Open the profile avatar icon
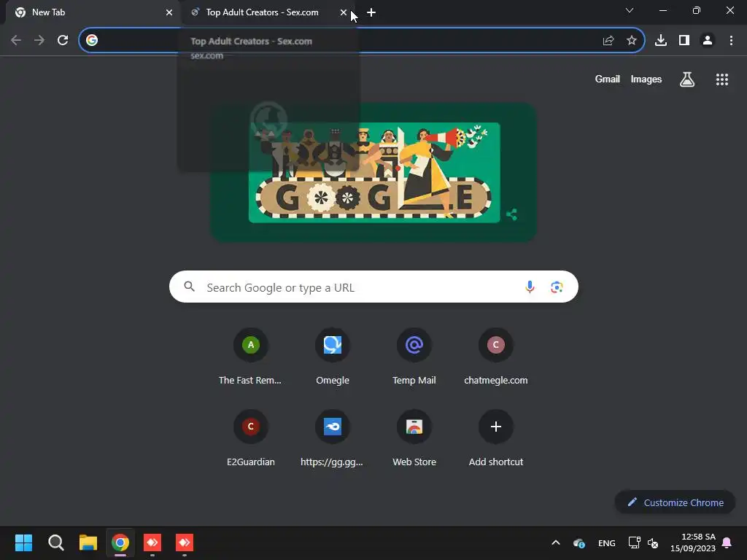 pyautogui.click(x=708, y=41)
